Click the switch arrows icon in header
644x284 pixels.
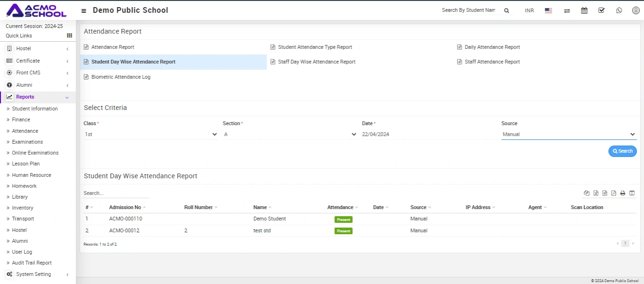click(x=567, y=10)
